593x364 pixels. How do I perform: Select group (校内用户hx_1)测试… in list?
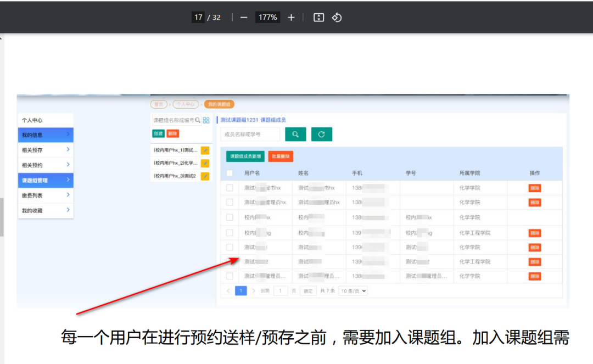176,150
